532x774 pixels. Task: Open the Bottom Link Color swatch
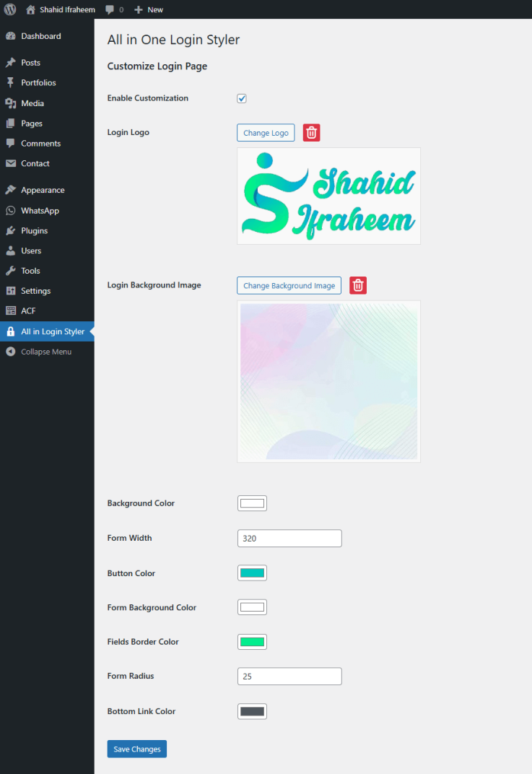[252, 711]
